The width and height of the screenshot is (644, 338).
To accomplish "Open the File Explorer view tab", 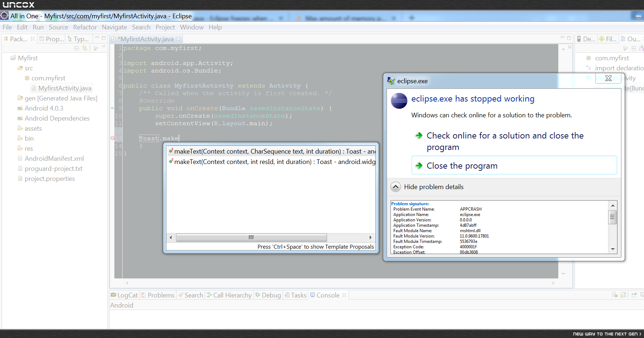I will click(x=607, y=39).
